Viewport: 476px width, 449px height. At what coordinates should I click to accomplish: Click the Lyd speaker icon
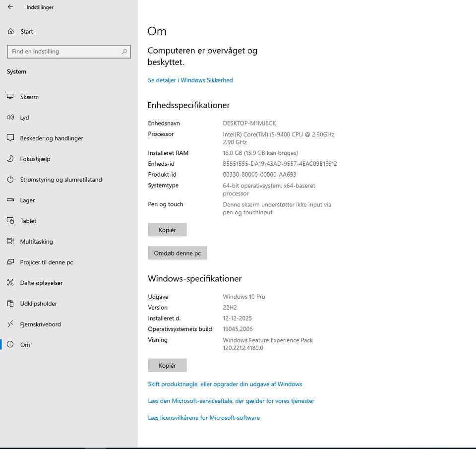pyautogui.click(x=10, y=117)
